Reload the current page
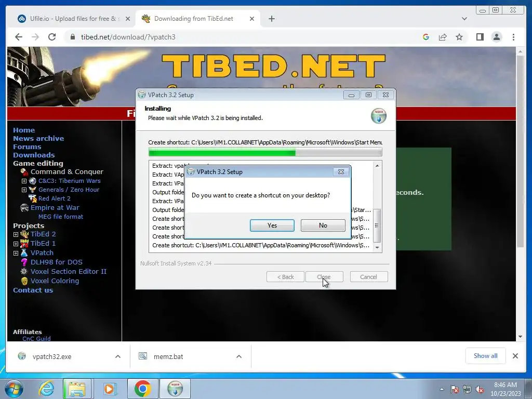 (52, 37)
